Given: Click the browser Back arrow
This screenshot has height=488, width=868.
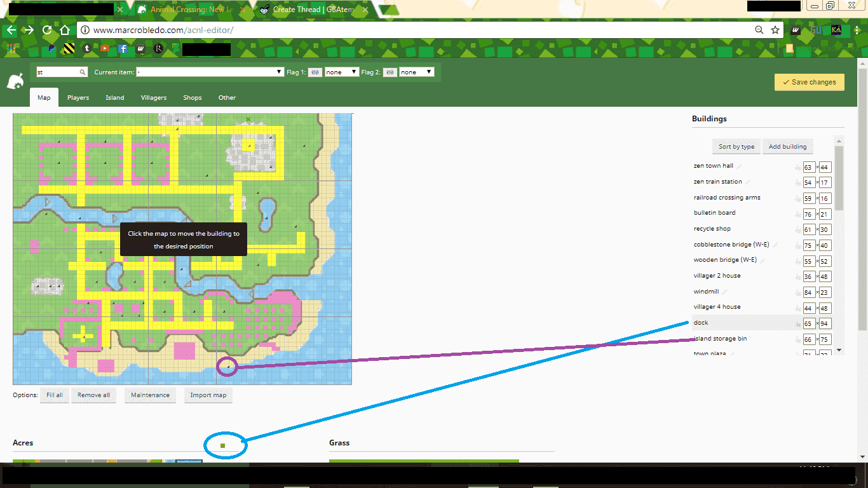Looking at the screenshot, I should point(11,30).
